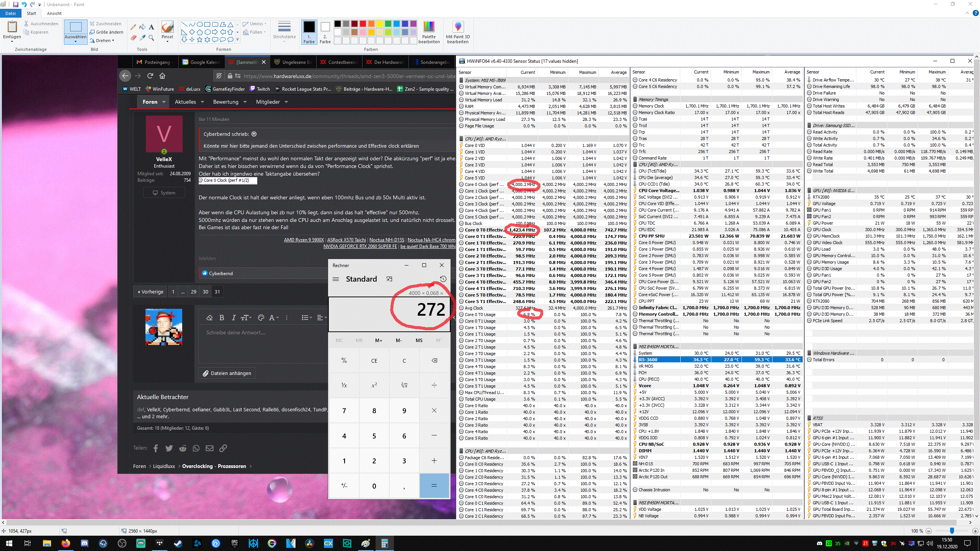Activate 2. Farbe background color selector
The width and height of the screenshot is (980, 551).
point(325,32)
